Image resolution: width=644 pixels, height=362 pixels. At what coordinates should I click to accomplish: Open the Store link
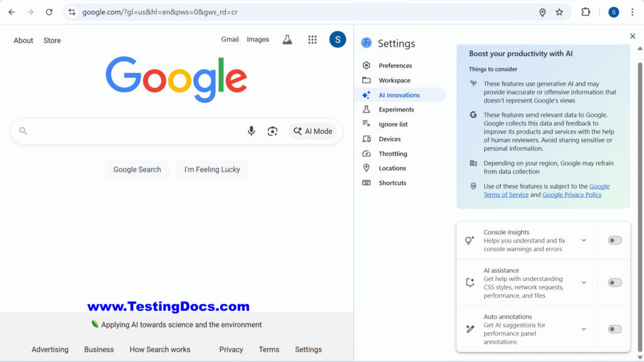coord(52,40)
